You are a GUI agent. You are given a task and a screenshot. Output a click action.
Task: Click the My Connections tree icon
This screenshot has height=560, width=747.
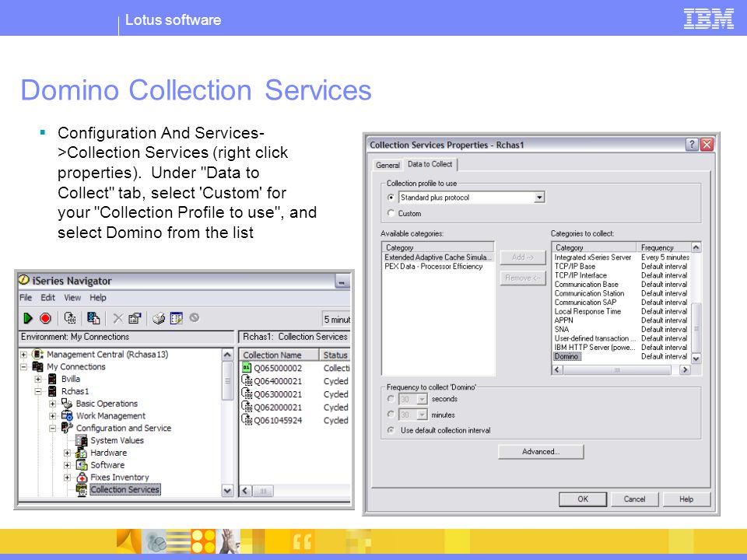[37, 366]
